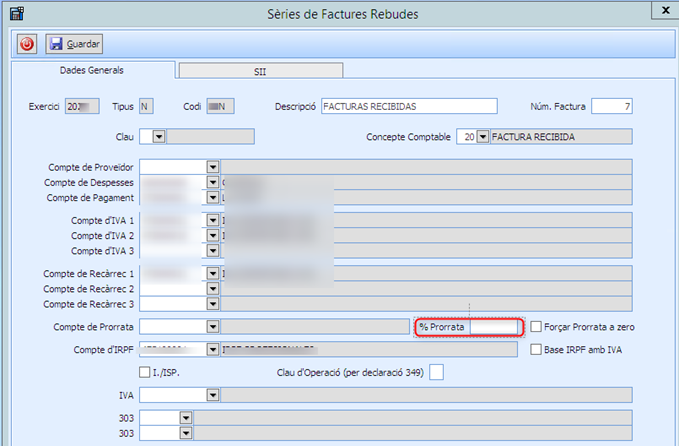The image size is (679, 446).
Task: Open the IVA dropdown arrow
Action: click(213, 396)
